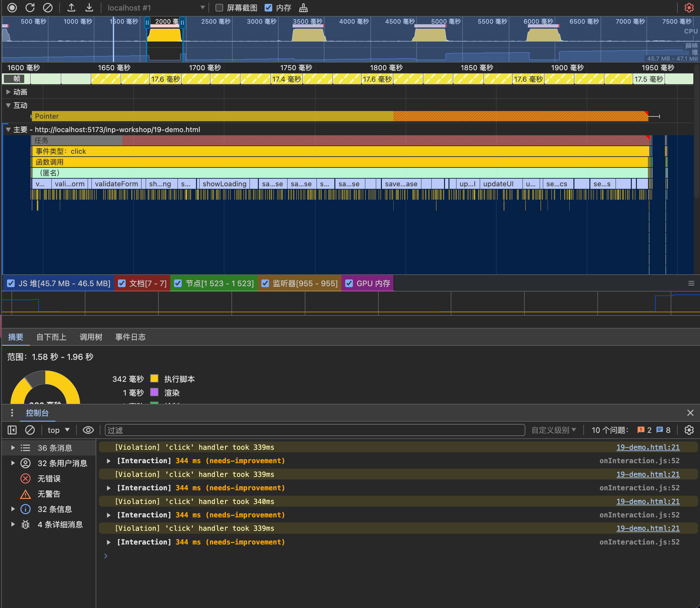Select the 调用树 (Call Tree) tab
700x608 pixels.
(91, 337)
